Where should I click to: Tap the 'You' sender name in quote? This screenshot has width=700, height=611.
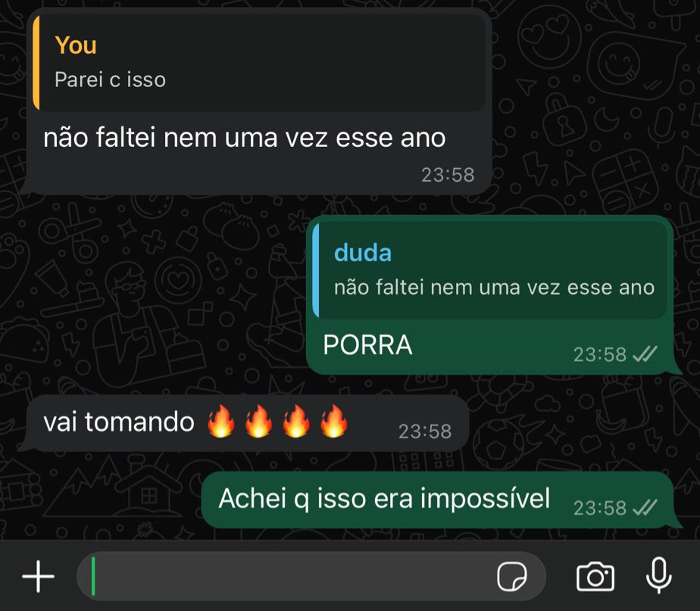76,45
